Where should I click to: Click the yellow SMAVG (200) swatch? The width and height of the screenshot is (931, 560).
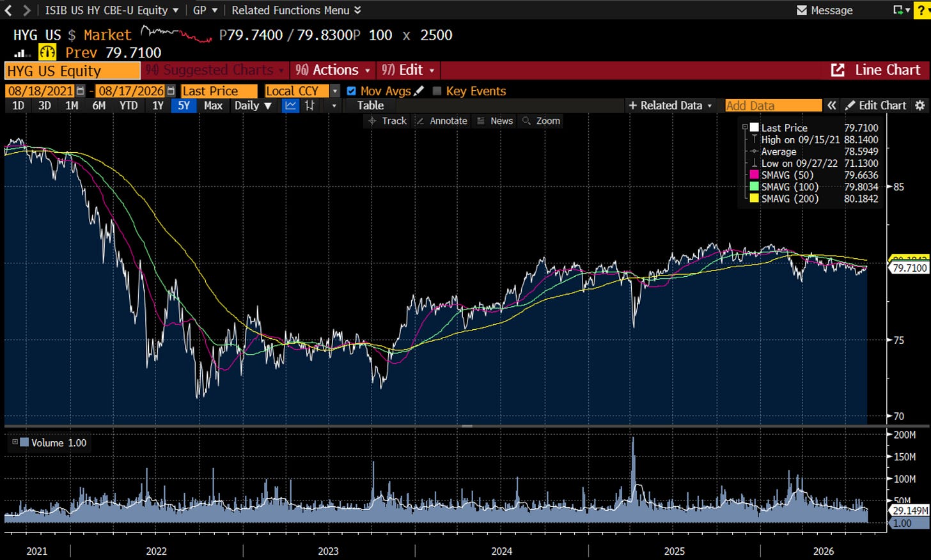755,198
